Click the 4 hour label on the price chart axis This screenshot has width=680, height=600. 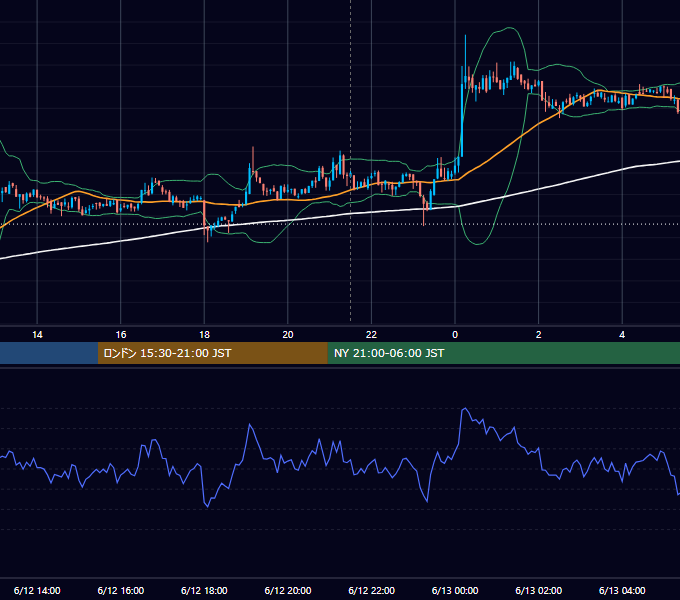[x=622, y=335]
